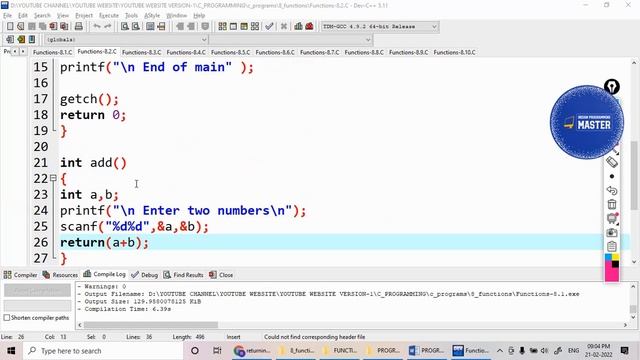Open the Windows Start menu
The image size is (640, 360).
(11, 351)
